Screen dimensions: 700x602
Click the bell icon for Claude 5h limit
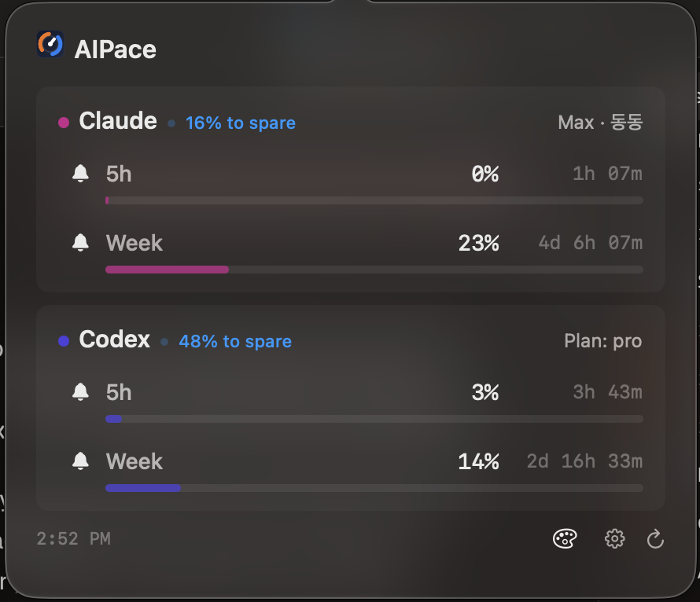click(80, 174)
